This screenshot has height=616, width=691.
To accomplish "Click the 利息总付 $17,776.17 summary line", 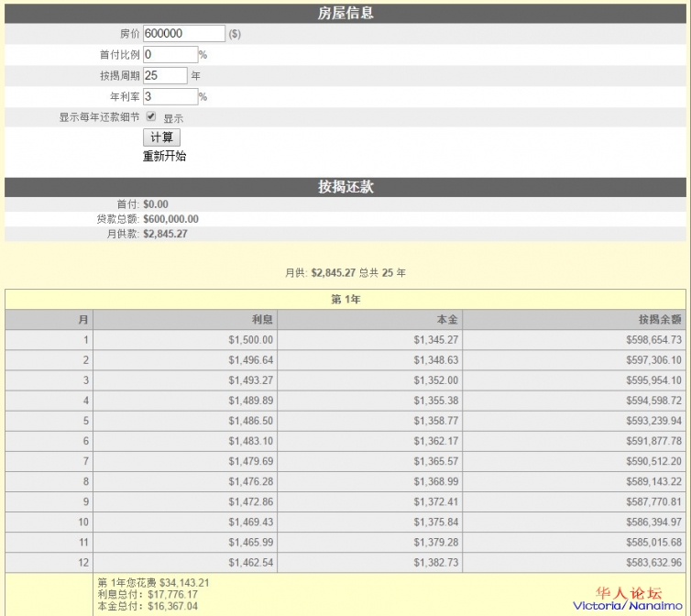I will tap(135, 594).
